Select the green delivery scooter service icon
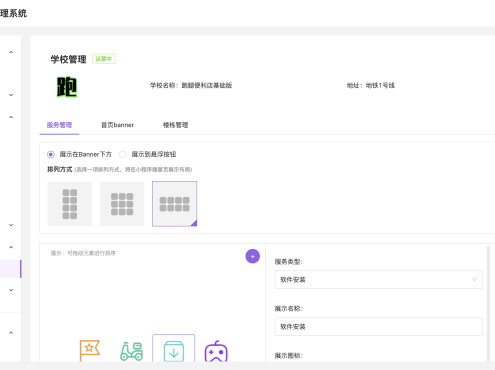 132,351
